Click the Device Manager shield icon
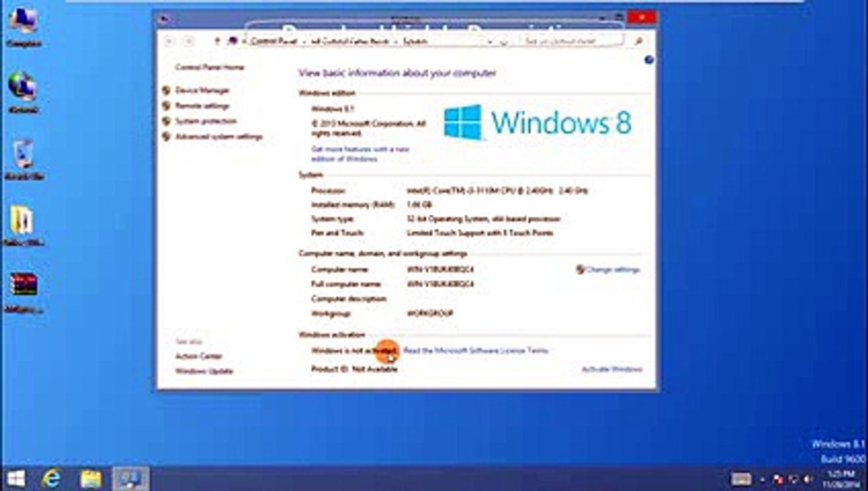 pos(166,90)
